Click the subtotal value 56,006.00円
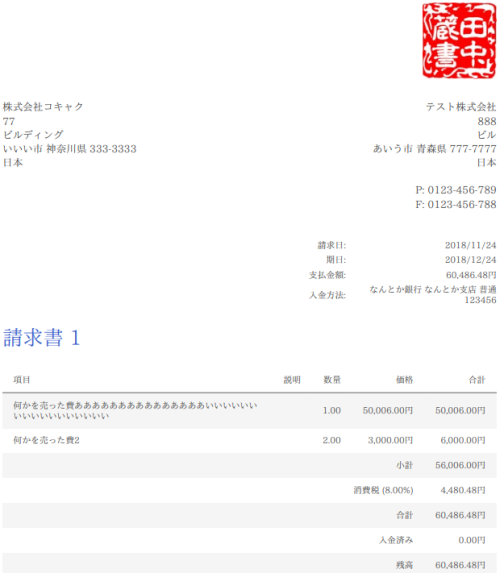 coord(460,465)
